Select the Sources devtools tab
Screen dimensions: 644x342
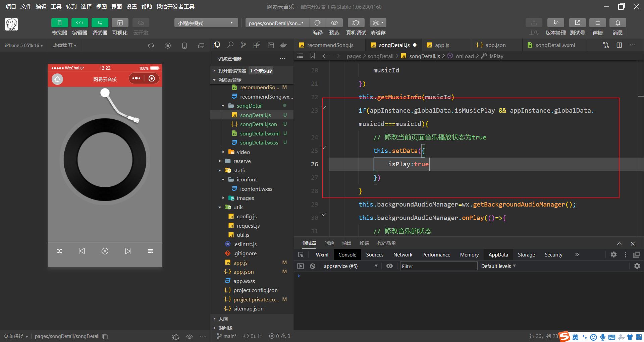375,255
